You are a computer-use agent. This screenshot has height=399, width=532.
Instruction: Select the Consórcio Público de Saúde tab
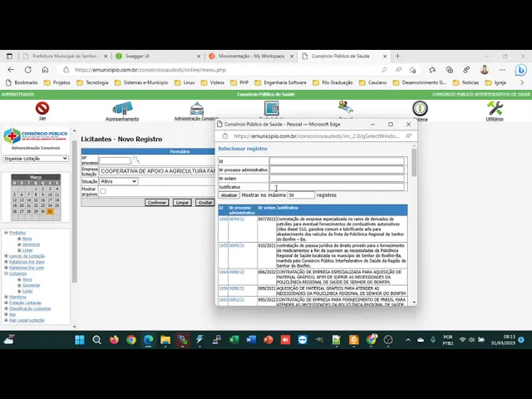coord(344,56)
